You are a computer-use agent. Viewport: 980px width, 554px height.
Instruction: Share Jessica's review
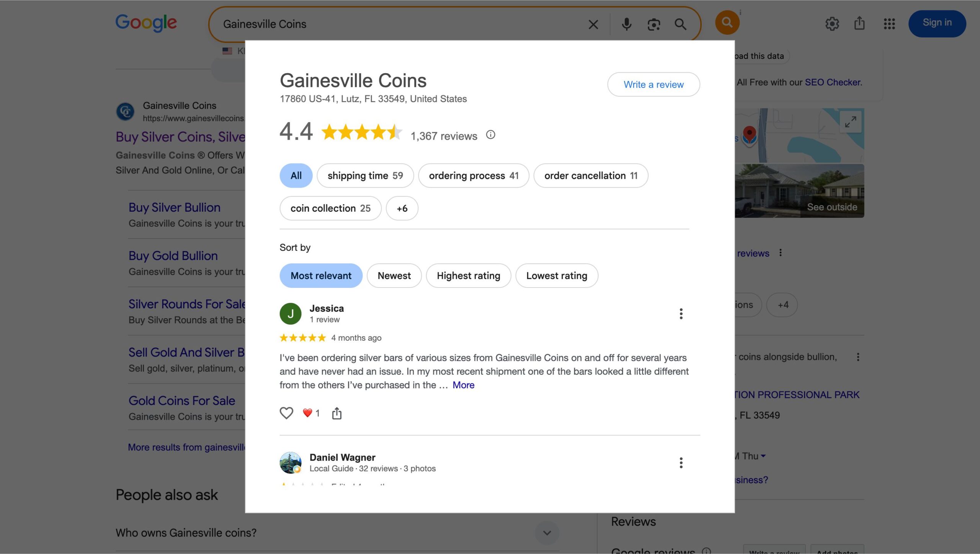pyautogui.click(x=336, y=413)
